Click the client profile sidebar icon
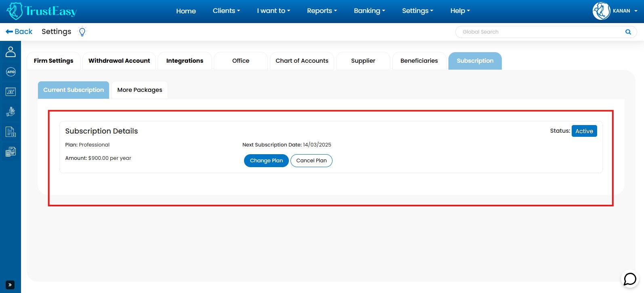The width and height of the screenshot is (644, 293). point(11,52)
